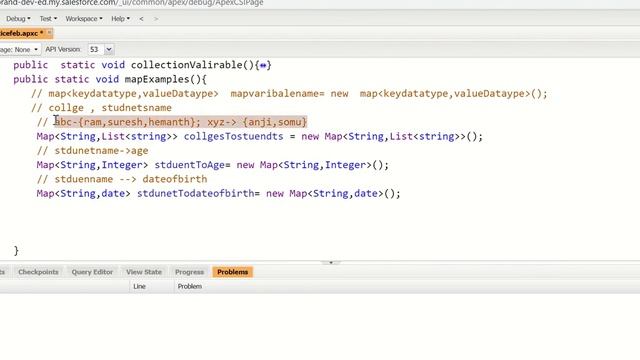Open the Test menu
Screen dimensions: 640x360
[x=48, y=19]
